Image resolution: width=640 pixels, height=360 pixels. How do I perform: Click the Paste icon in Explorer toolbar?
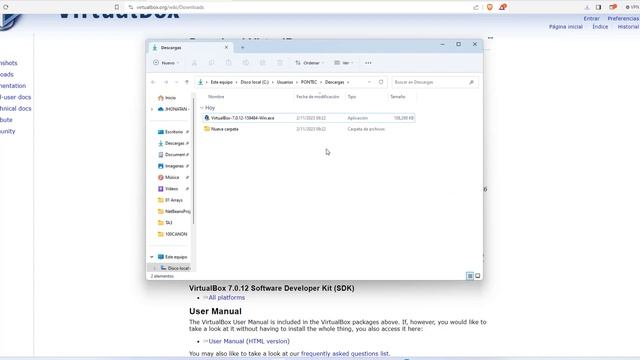pyautogui.click(x=229, y=63)
